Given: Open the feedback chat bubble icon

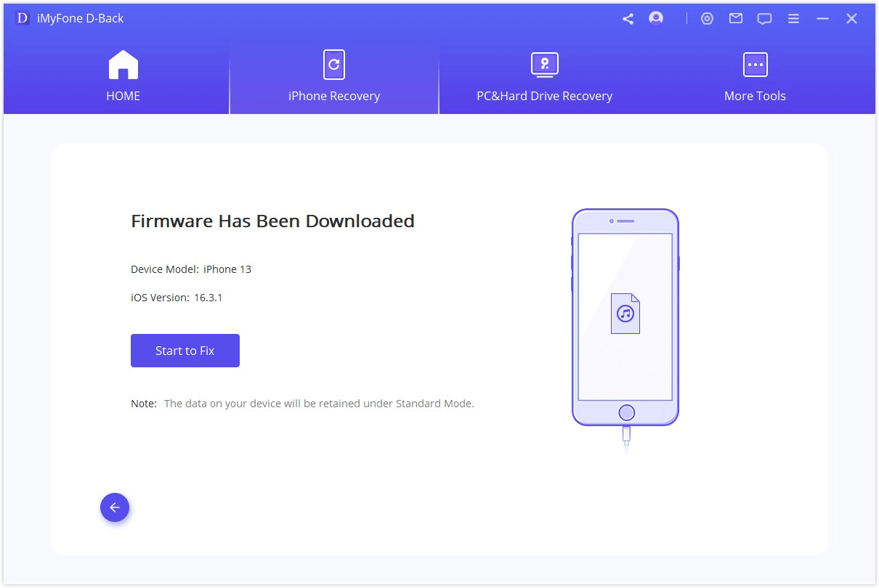Looking at the screenshot, I should pos(764,20).
